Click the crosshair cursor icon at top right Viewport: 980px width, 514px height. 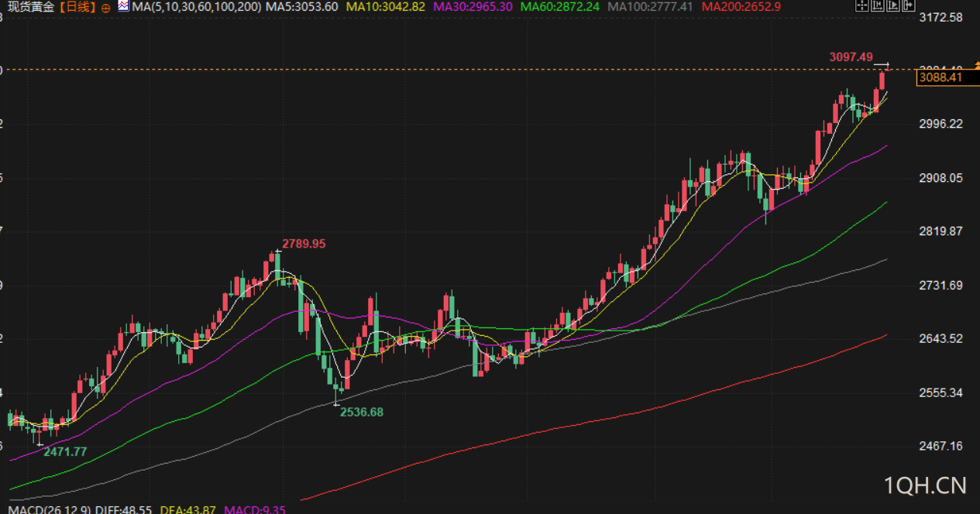862,5
